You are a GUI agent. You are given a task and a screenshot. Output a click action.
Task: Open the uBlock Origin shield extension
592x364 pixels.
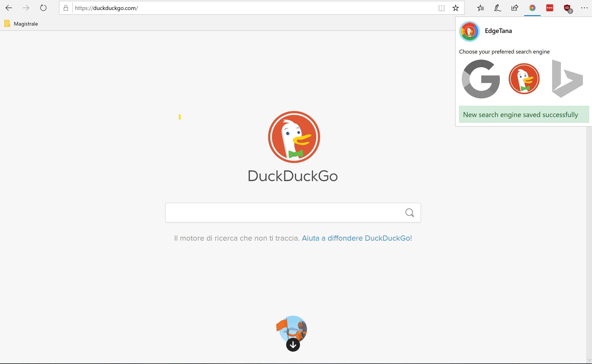(x=568, y=8)
